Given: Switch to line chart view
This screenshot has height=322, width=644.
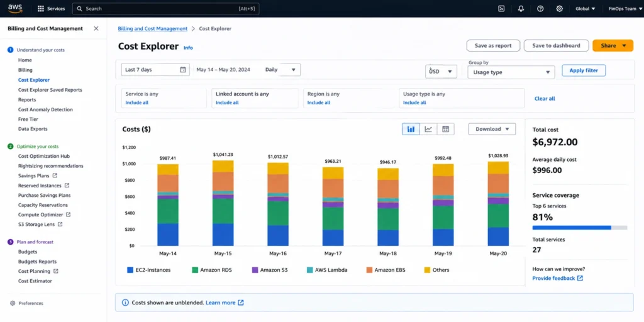Looking at the screenshot, I should (x=428, y=130).
